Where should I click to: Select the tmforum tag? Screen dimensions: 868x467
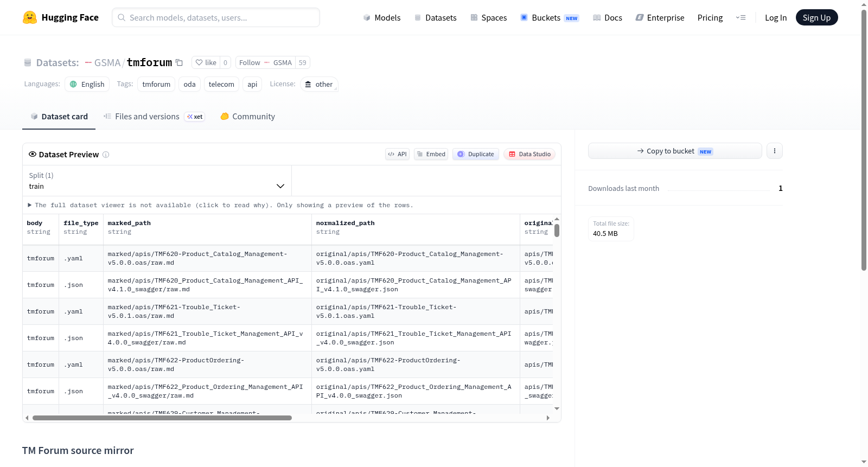point(156,84)
